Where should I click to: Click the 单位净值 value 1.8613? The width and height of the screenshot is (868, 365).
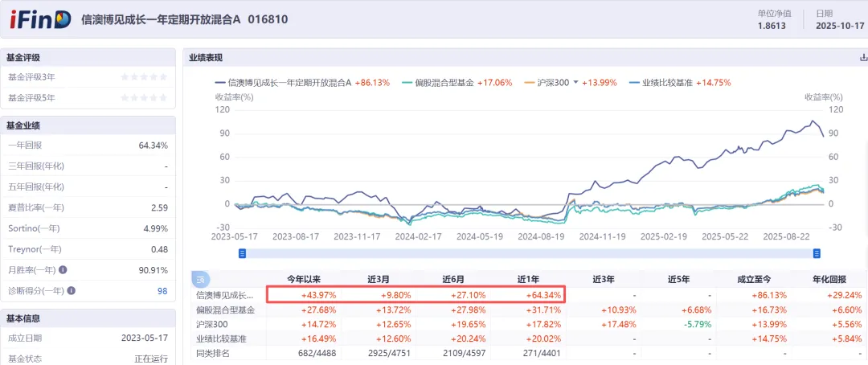772,26
